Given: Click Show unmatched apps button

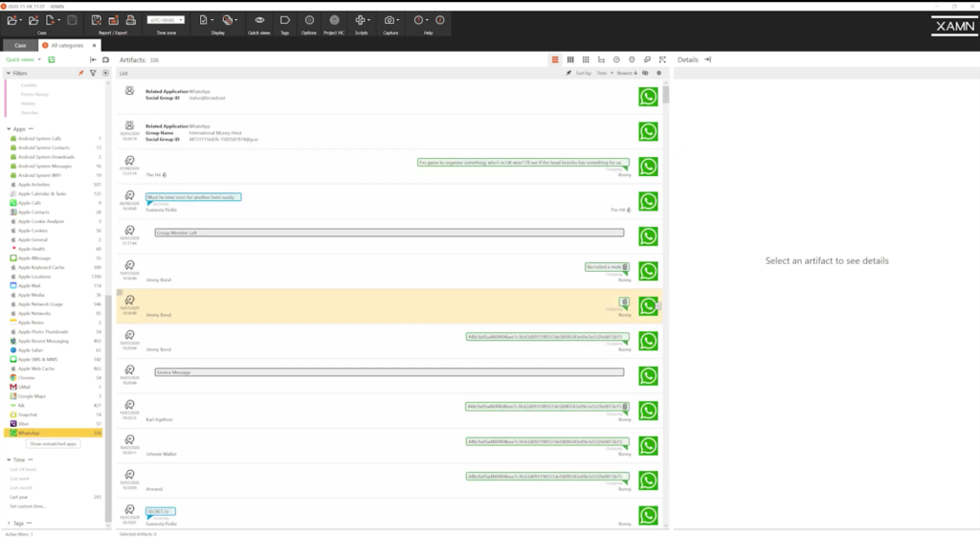Looking at the screenshot, I should (54, 444).
